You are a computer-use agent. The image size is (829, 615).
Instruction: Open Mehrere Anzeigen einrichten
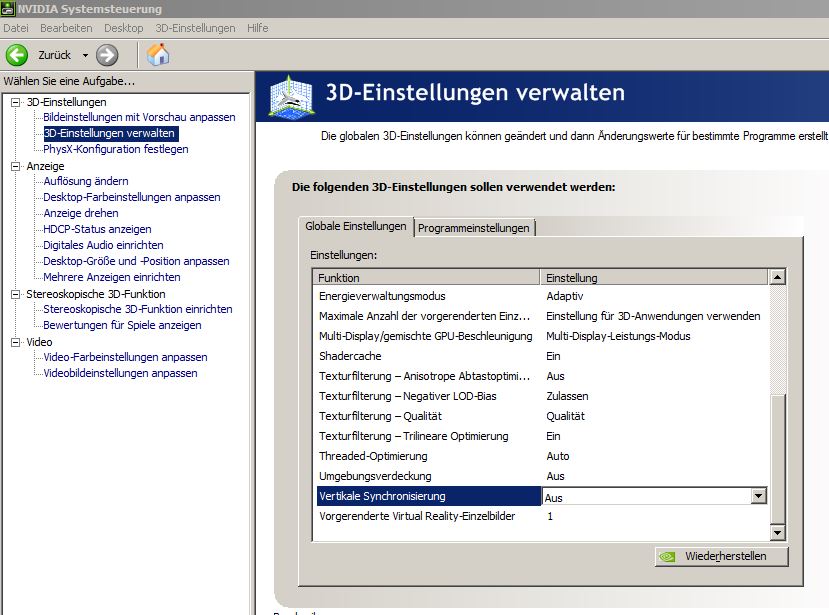112,277
